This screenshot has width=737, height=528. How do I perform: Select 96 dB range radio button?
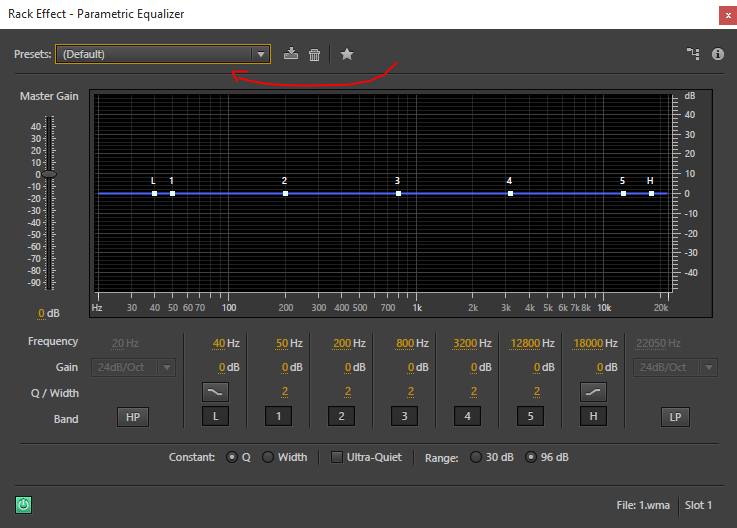click(x=531, y=457)
